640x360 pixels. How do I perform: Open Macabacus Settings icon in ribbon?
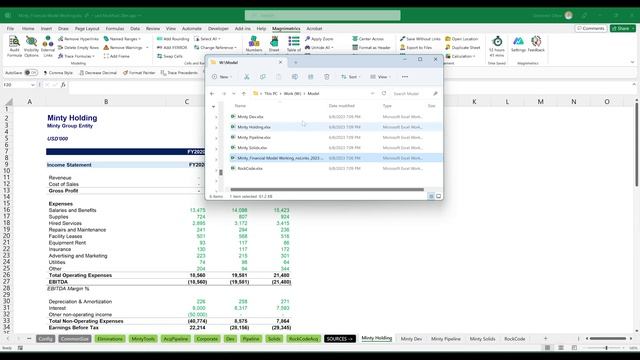tap(518, 44)
